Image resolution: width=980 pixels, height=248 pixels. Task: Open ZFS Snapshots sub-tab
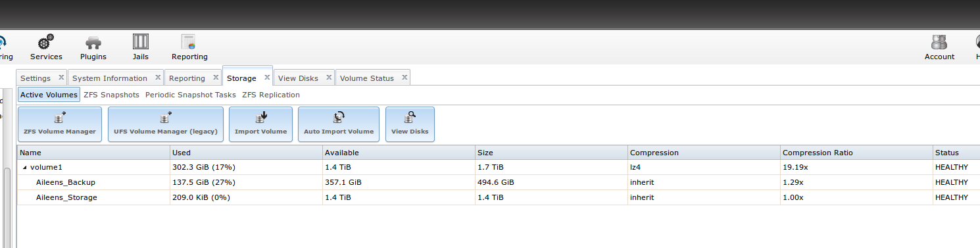point(111,95)
